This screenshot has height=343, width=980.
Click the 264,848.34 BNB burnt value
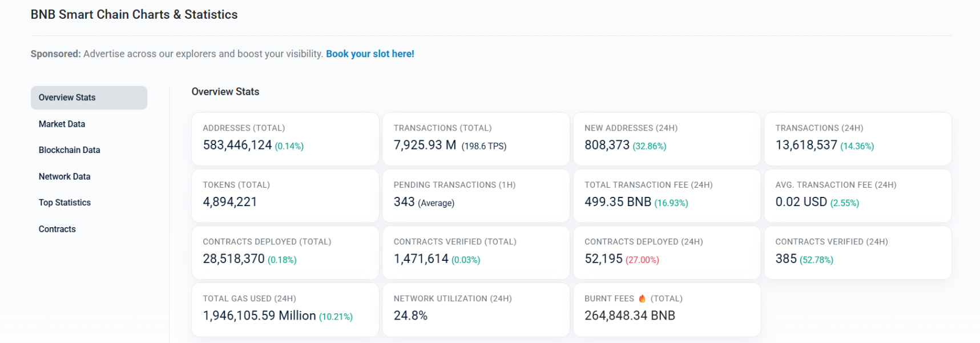630,316
